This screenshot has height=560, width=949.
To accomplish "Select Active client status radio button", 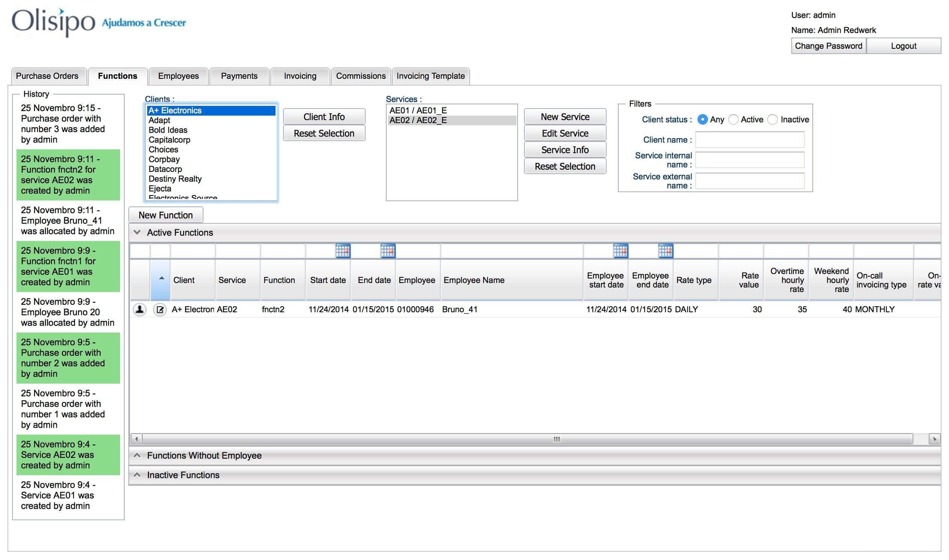I will click(733, 120).
